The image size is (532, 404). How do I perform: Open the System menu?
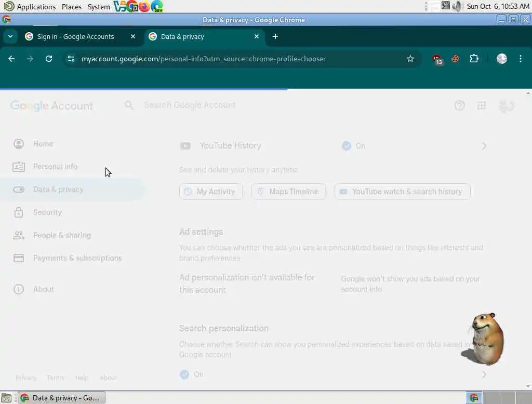pos(98,6)
